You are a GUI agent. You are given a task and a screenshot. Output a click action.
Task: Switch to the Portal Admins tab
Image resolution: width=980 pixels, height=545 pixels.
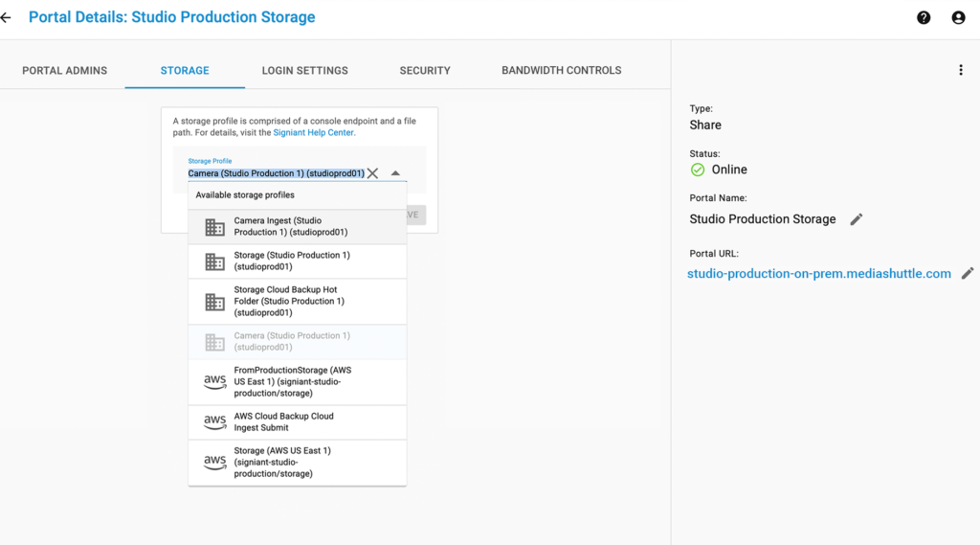(65, 71)
